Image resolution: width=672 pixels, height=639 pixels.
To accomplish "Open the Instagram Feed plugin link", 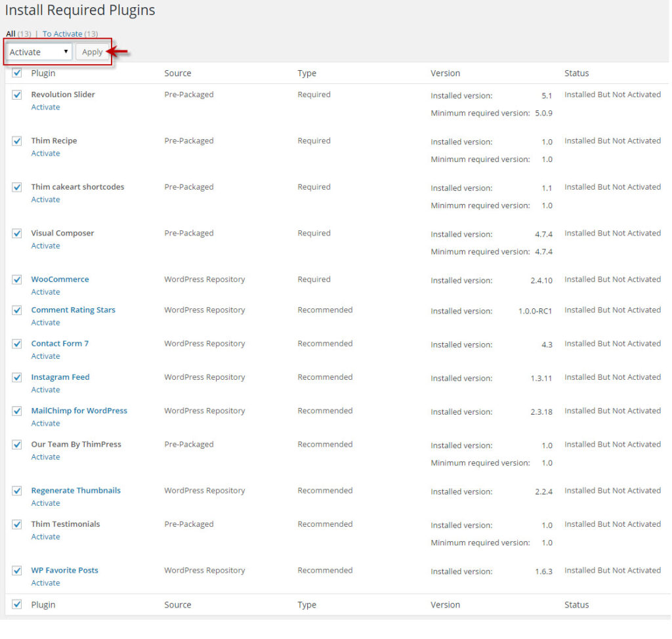I will click(60, 377).
